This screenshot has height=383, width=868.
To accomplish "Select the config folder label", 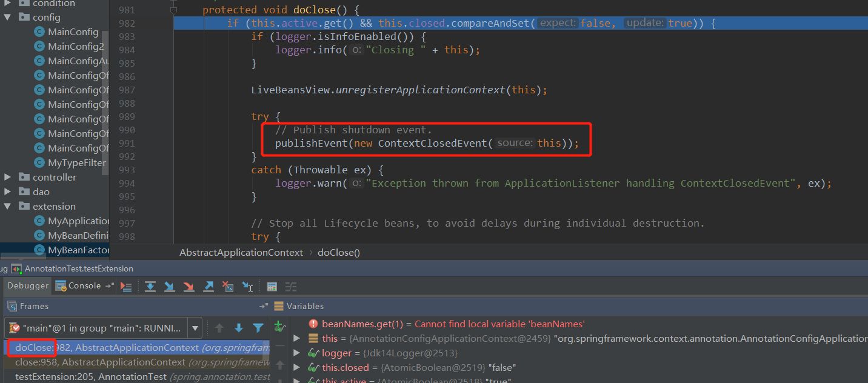I will 47,17.
